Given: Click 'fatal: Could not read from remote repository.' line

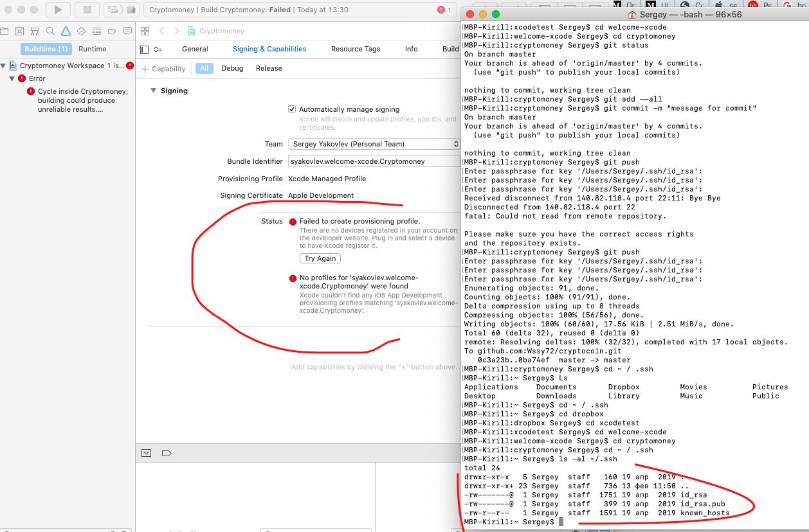Looking at the screenshot, I should pos(565,216).
